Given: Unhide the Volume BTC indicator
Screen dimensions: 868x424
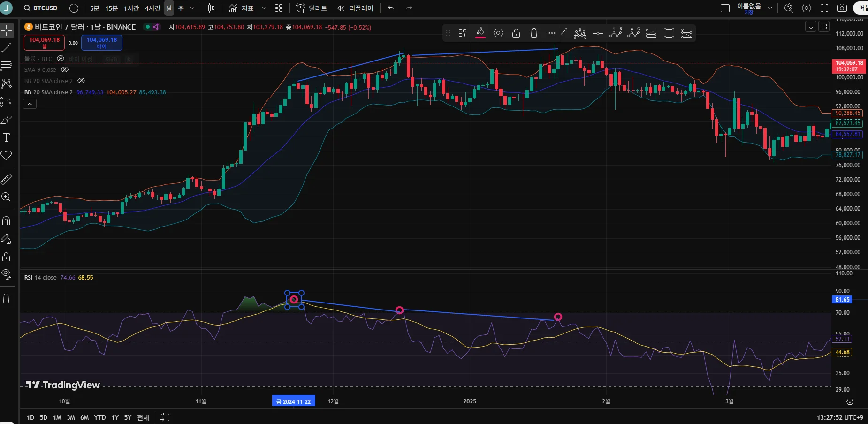Looking at the screenshot, I should pyautogui.click(x=61, y=59).
